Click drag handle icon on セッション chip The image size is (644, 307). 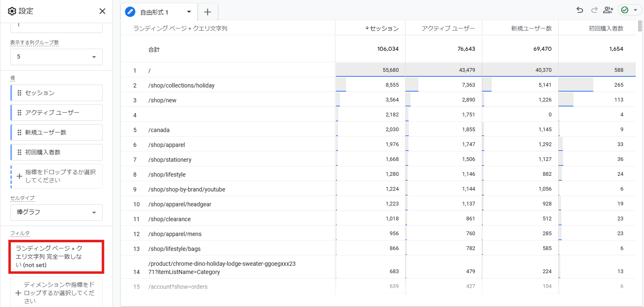pos(19,93)
